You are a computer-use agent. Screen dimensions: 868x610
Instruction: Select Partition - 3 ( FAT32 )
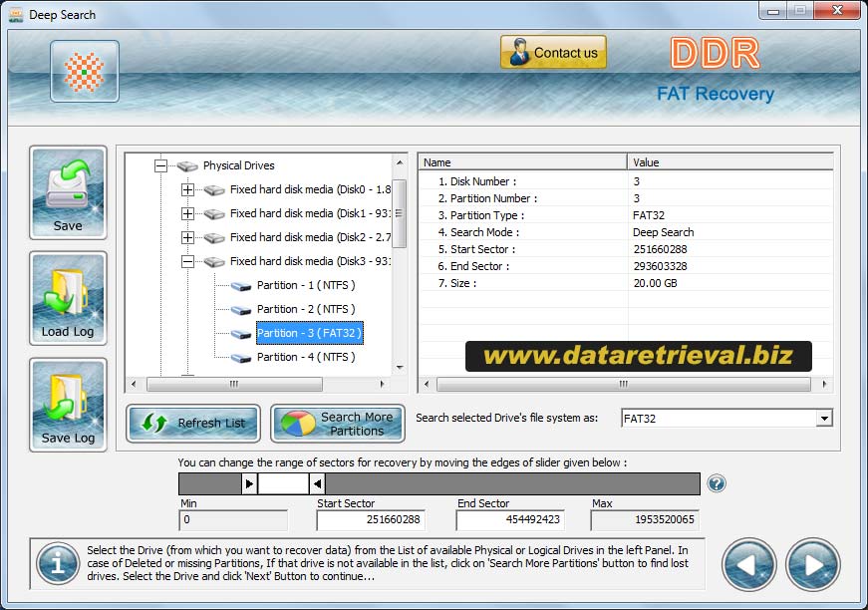[x=310, y=333]
